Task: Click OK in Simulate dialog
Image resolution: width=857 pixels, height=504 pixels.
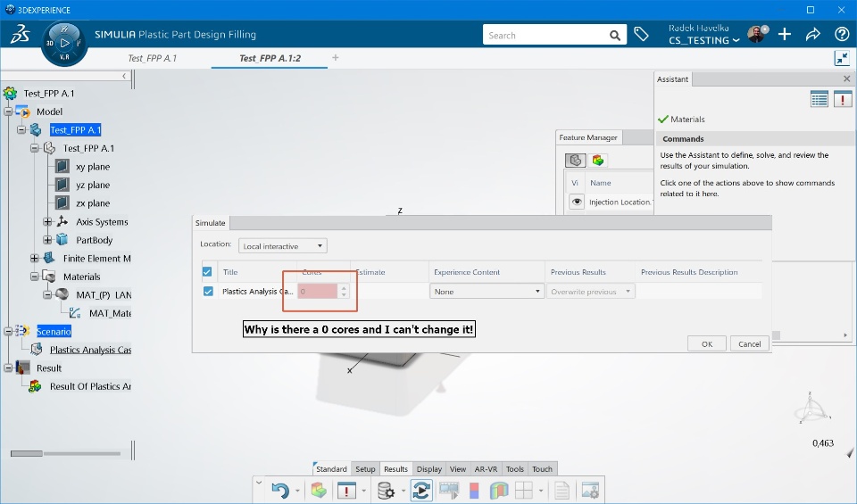Action: click(x=707, y=344)
